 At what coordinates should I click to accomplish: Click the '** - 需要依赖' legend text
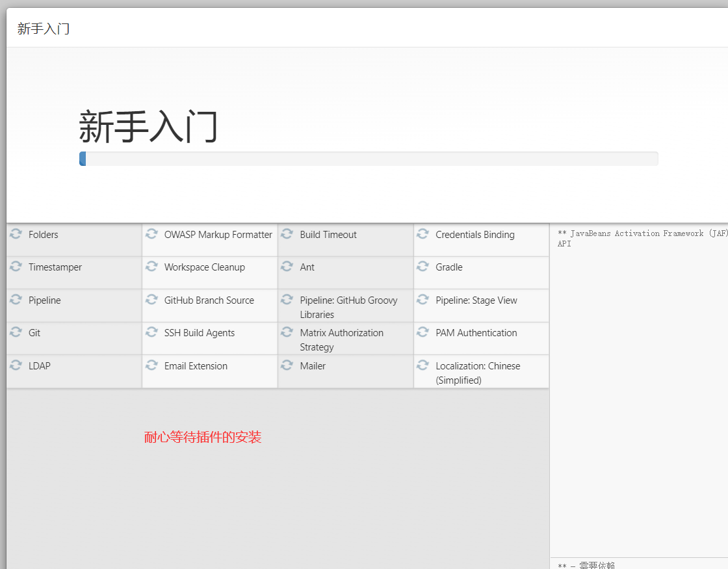(586, 565)
